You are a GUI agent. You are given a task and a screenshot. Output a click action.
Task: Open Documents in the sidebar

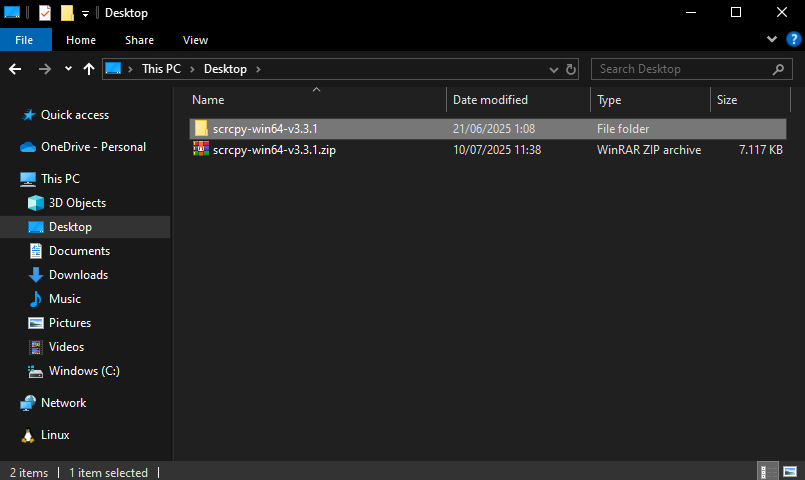pyautogui.click(x=79, y=251)
